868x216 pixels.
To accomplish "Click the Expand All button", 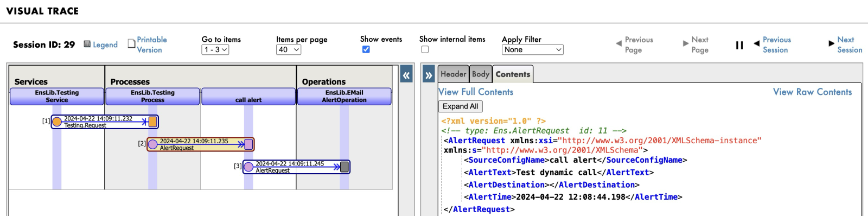I will (460, 106).
